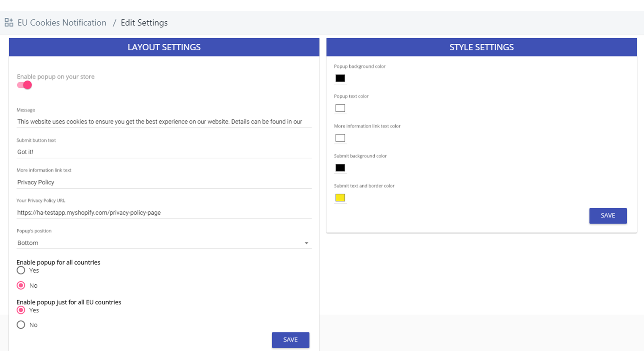Image resolution: width=644 pixels, height=362 pixels.
Task: Save the Style Settings
Action: pos(608,216)
